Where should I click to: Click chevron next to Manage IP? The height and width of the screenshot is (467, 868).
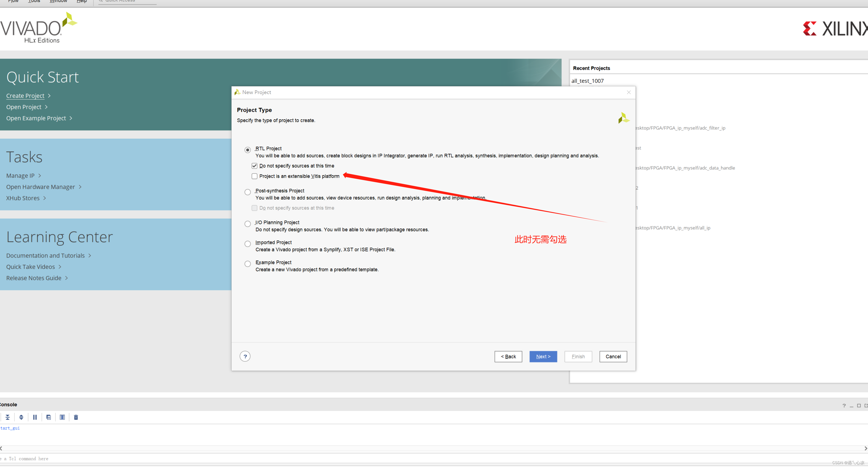39,176
